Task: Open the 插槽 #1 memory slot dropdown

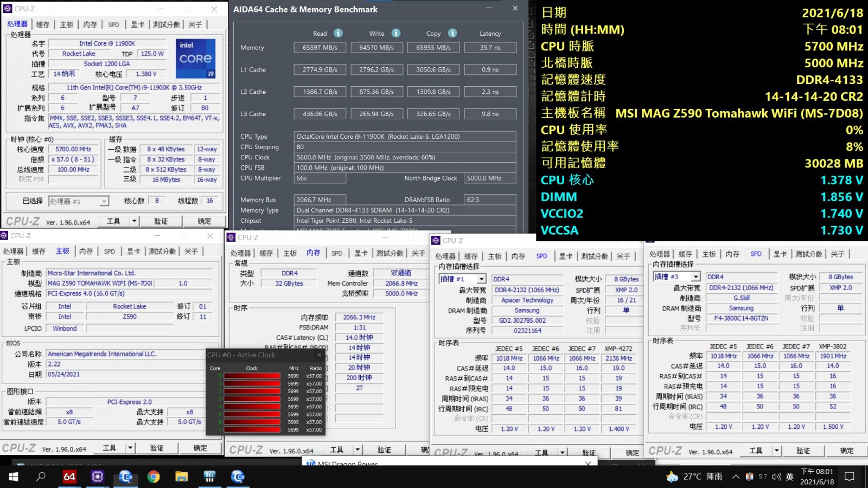Action: click(481, 279)
